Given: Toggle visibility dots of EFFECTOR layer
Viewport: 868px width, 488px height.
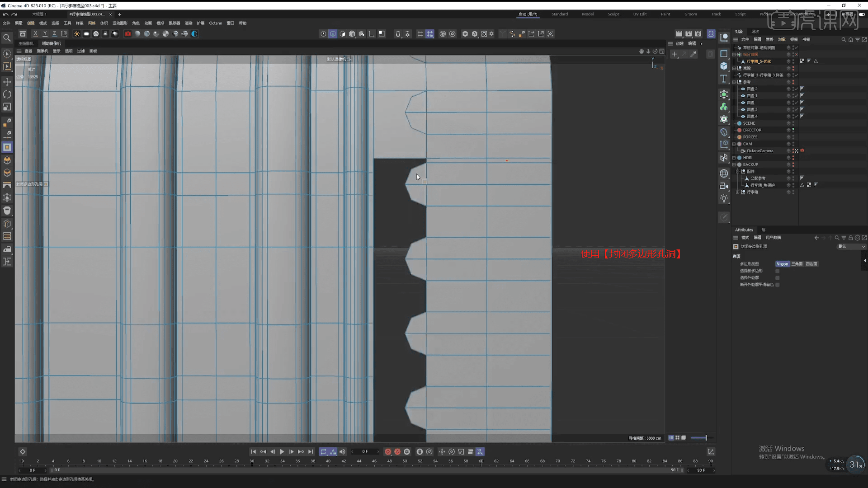Looking at the screenshot, I should pos(793,130).
